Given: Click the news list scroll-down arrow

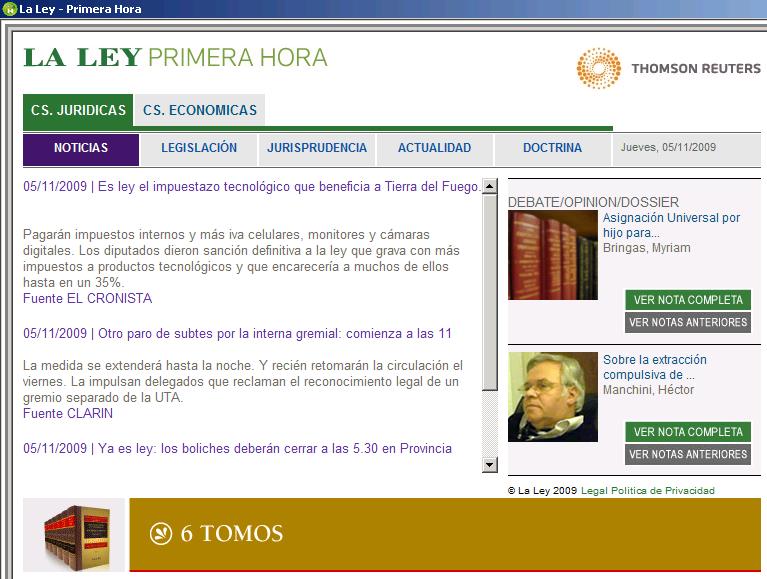Looking at the screenshot, I should pyautogui.click(x=490, y=465).
